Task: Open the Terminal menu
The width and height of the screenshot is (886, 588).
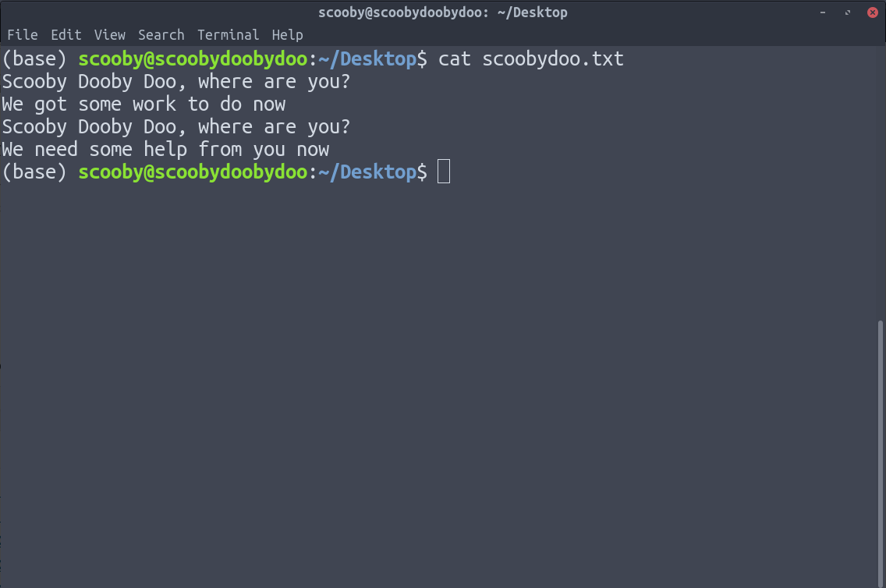Action: coord(228,35)
